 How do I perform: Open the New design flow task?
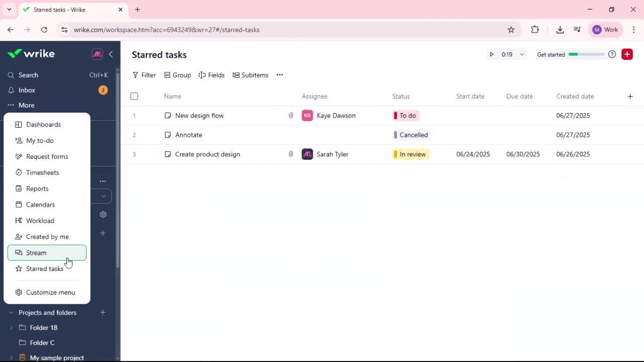(x=199, y=116)
